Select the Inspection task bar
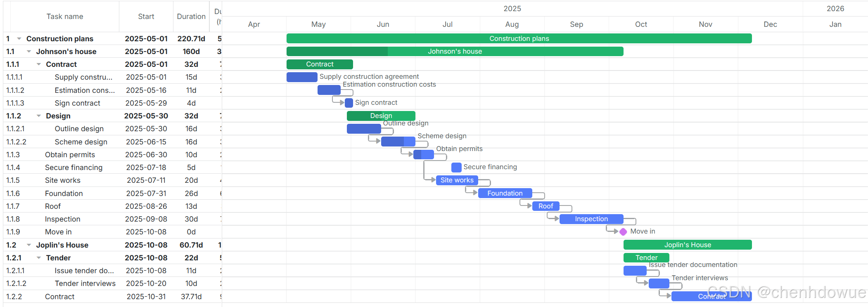The width and height of the screenshot is (868, 307). click(x=591, y=219)
